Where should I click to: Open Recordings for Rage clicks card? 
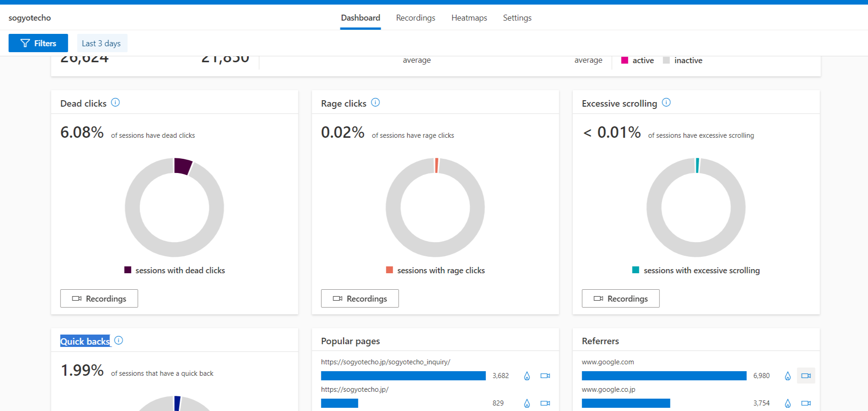coord(360,298)
